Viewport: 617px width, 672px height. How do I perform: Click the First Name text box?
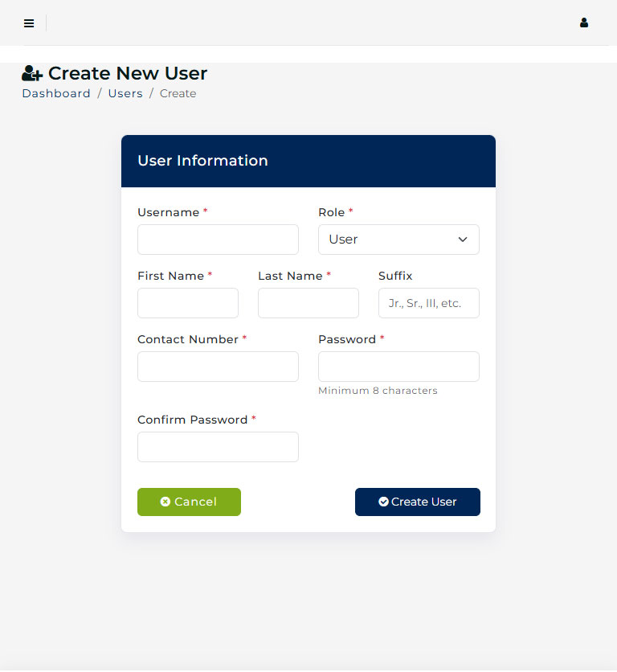pos(188,303)
